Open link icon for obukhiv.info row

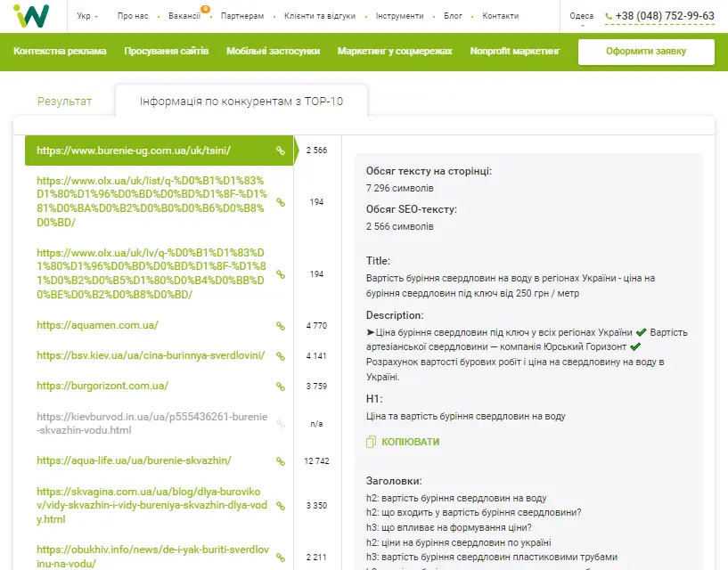coord(281,557)
